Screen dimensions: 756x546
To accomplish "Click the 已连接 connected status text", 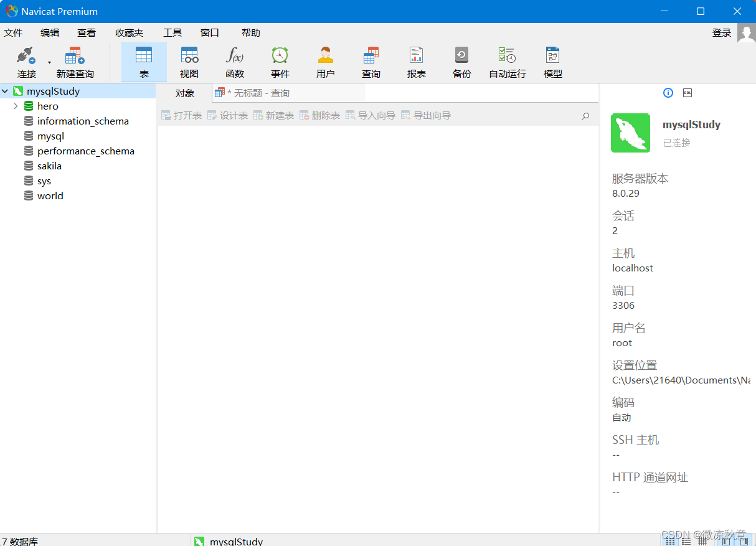I will 676,143.
